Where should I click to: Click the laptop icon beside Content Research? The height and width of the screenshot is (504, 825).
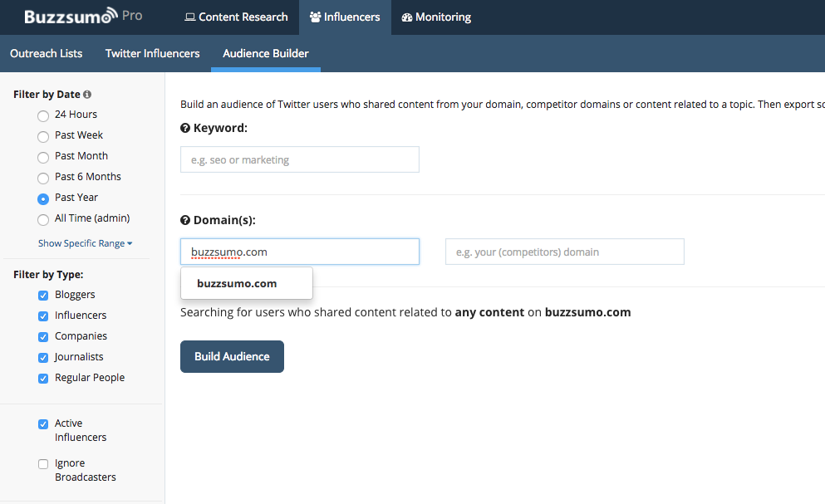click(x=190, y=17)
